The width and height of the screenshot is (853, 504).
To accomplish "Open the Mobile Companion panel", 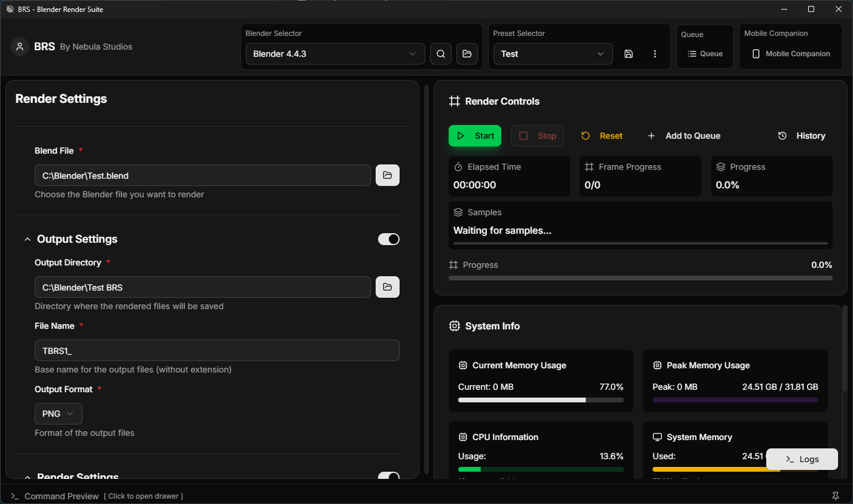I will (791, 54).
